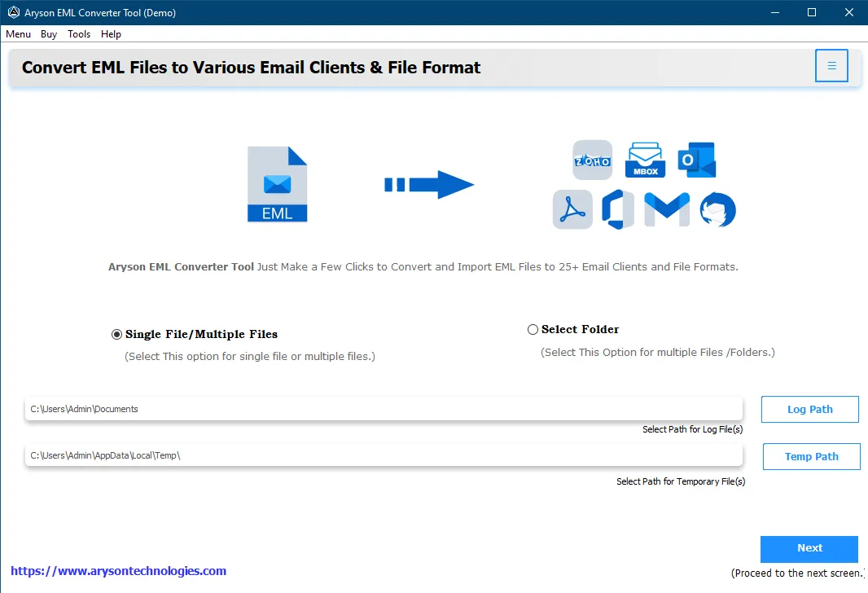
Task: Open the Help menu
Action: coord(111,33)
